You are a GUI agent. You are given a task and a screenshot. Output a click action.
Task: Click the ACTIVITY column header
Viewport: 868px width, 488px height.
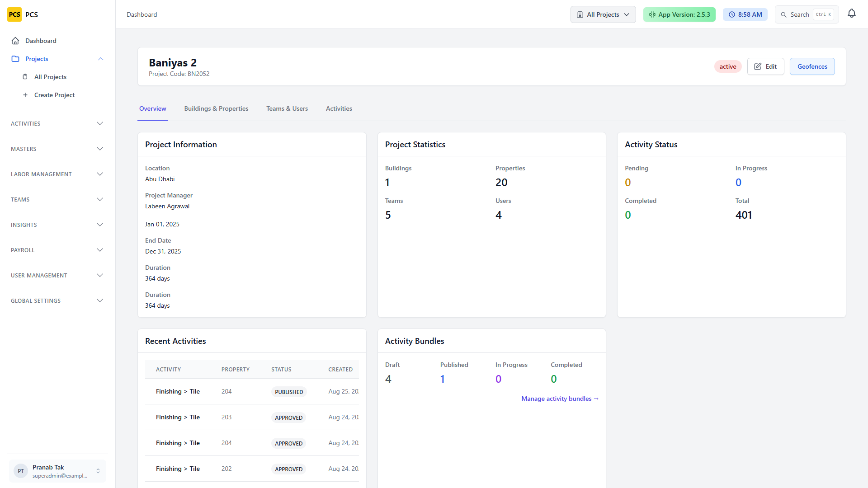pyautogui.click(x=169, y=369)
